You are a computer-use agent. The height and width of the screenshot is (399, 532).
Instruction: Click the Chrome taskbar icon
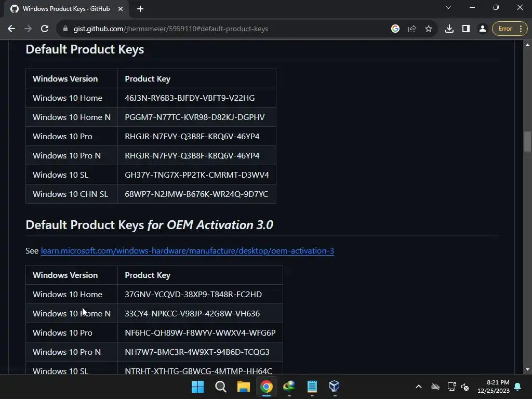coord(267,387)
